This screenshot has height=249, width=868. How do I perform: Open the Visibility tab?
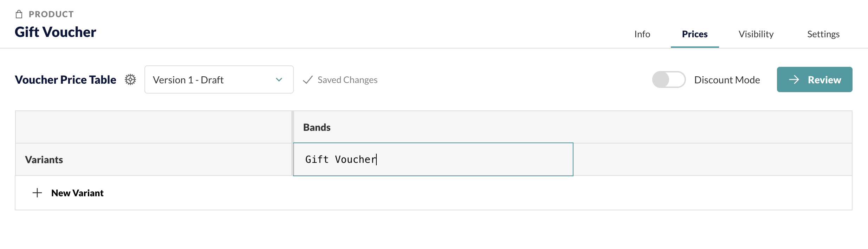(x=756, y=34)
